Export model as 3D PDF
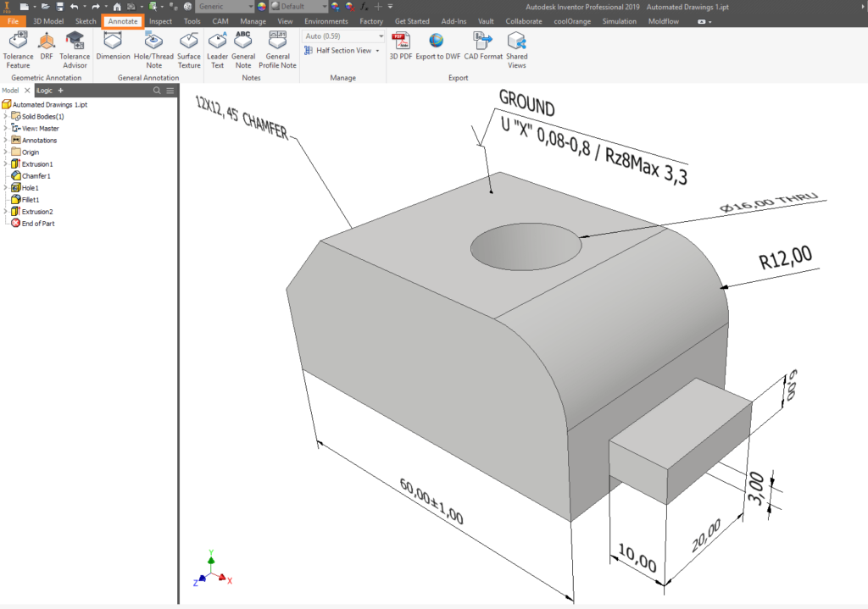The height and width of the screenshot is (609, 868). click(x=400, y=46)
